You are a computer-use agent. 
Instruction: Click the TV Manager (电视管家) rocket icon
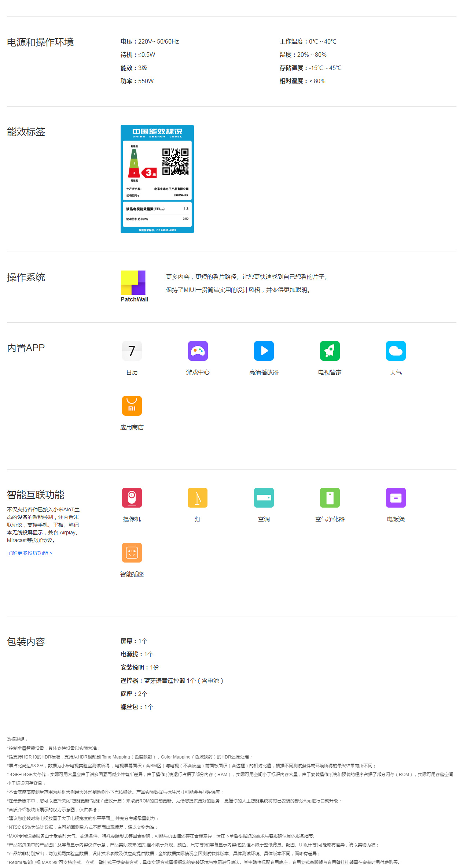330,351
